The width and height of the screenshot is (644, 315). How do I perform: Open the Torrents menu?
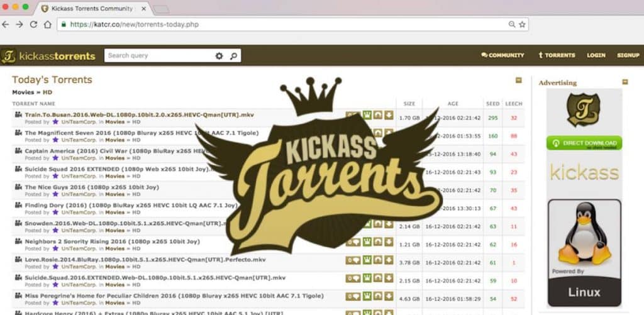pos(557,55)
